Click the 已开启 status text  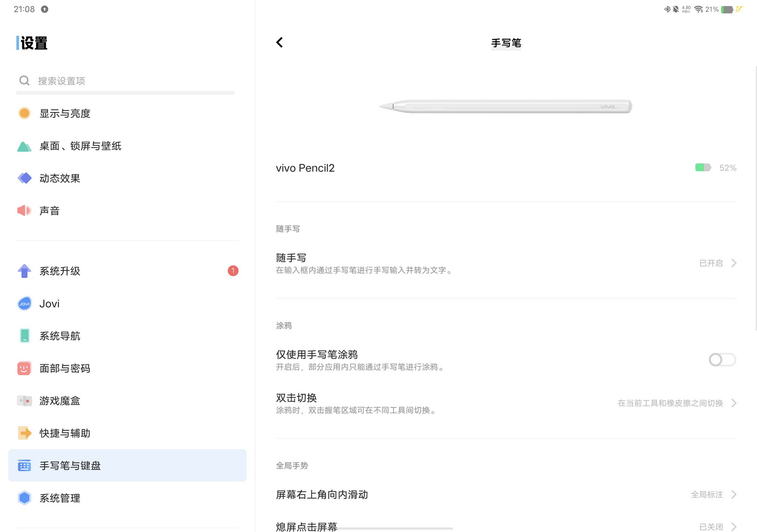click(x=711, y=263)
